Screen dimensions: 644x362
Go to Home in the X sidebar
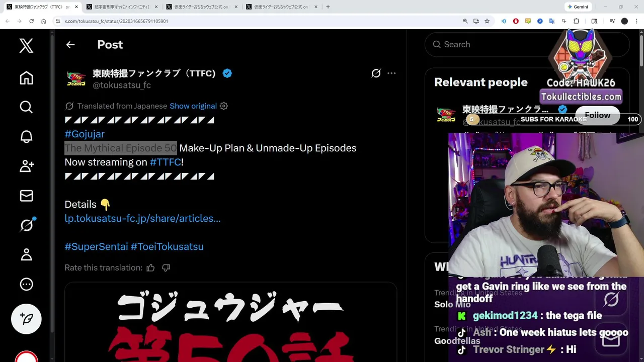pos(26,78)
